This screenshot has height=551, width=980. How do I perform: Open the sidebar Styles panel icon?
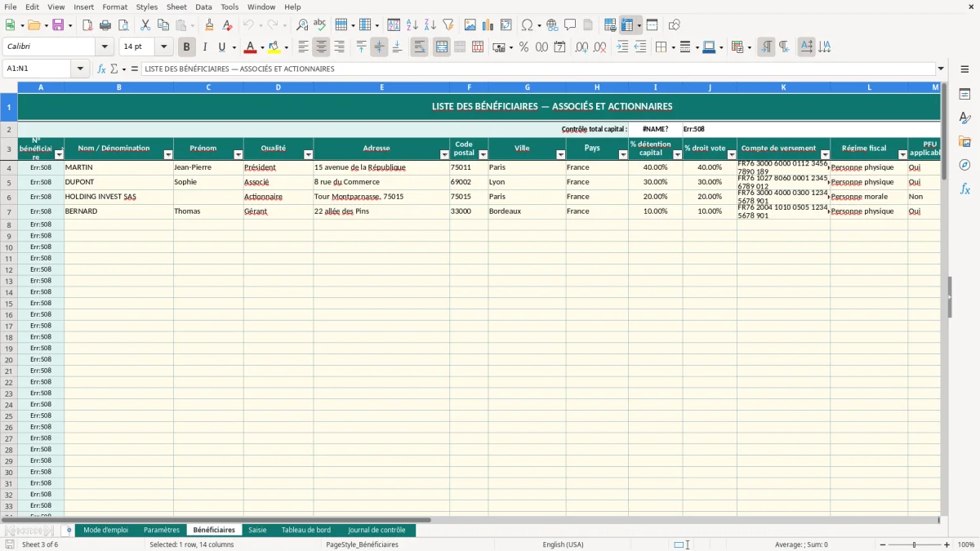tap(964, 118)
